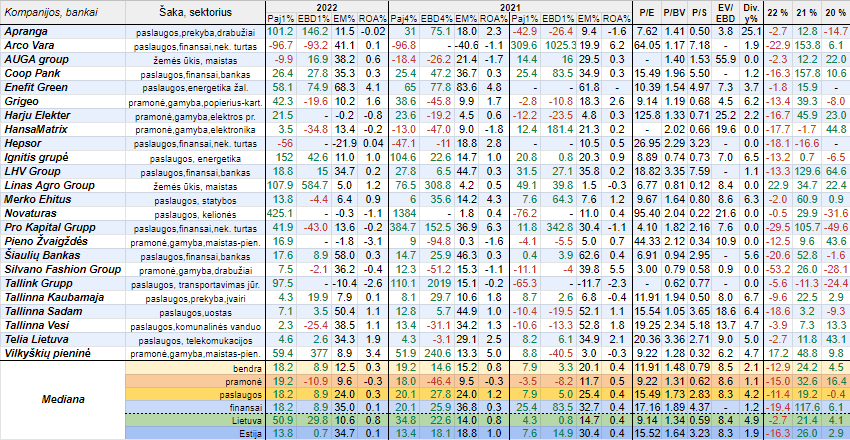Click AUGA group EV/EBD value 55.9
The image size is (850, 440).
coord(723,59)
